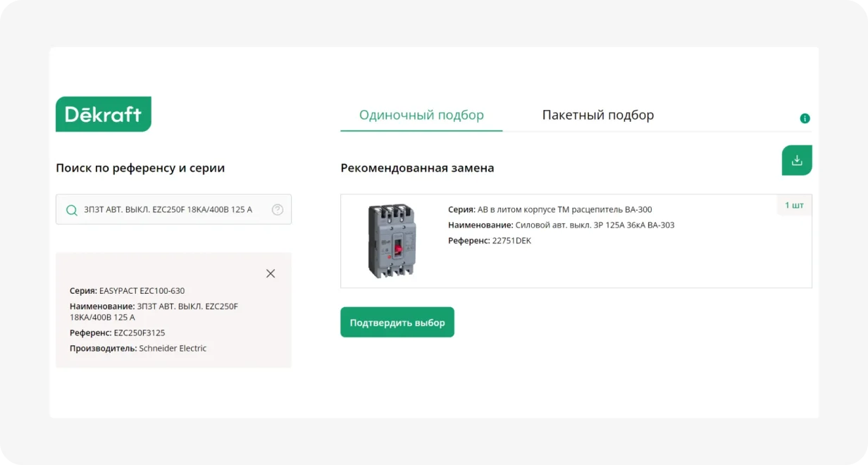Switch to the Одиночный подбор tab
Viewport: 868px width, 465px height.
pyautogui.click(x=421, y=116)
